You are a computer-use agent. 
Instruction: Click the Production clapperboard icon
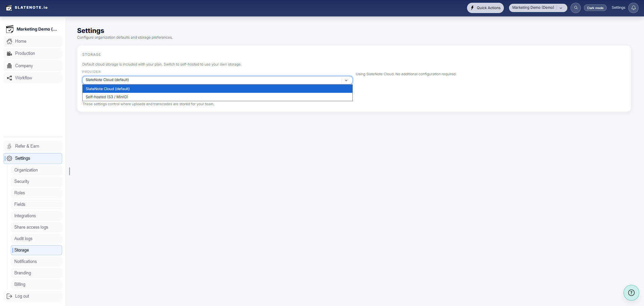(9, 53)
